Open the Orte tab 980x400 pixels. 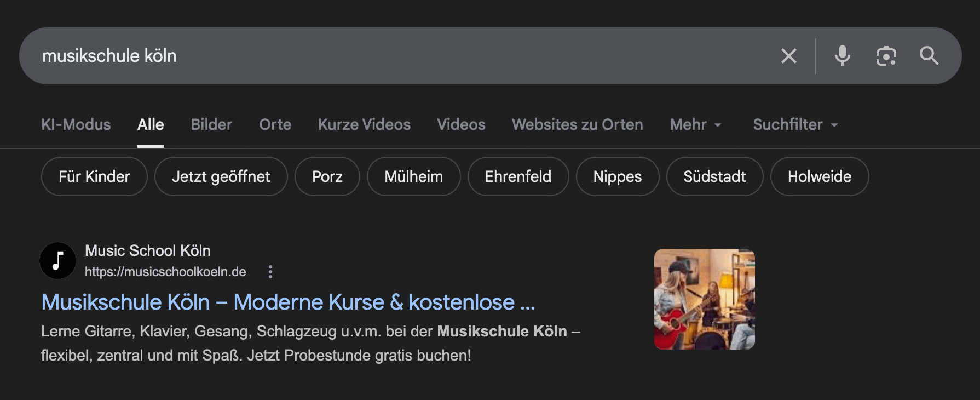point(275,125)
